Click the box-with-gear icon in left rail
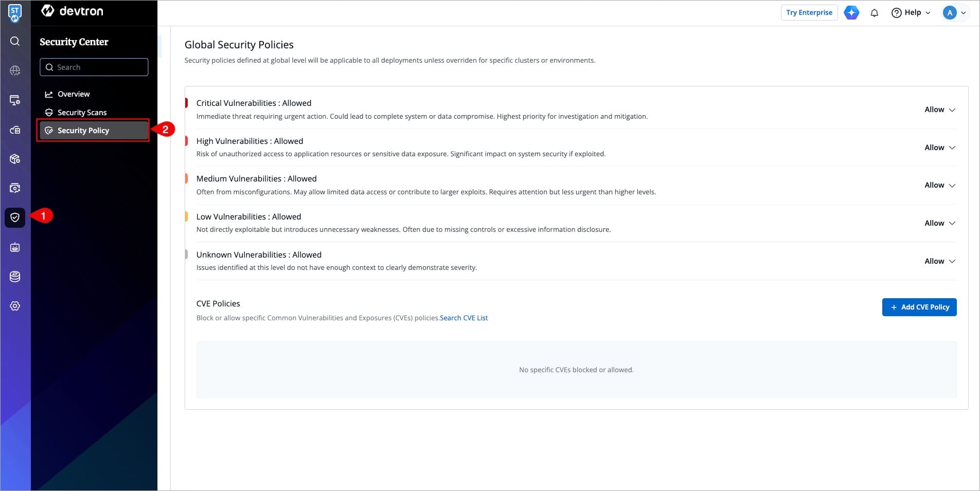Screen dimensions: 980x491 pos(15,159)
